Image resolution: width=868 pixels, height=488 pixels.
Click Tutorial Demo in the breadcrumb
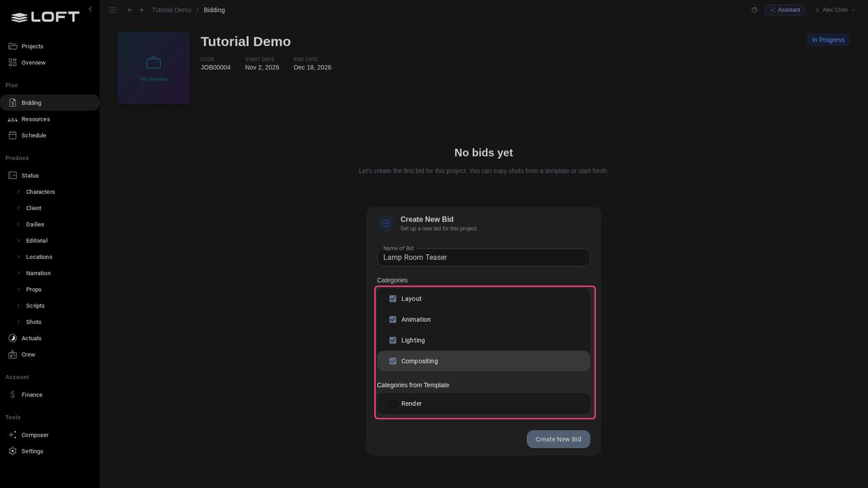[x=172, y=10]
